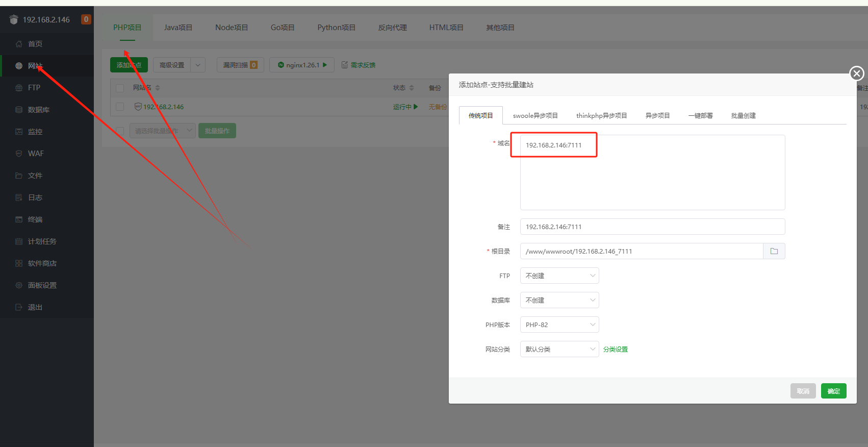Select the thinkphp异步项目 dialog tab

pos(602,115)
